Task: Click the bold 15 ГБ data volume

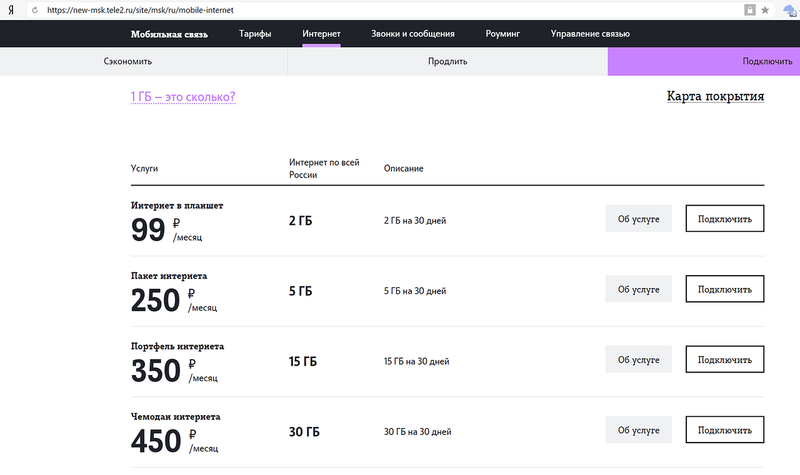Action: [x=303, y=362]
